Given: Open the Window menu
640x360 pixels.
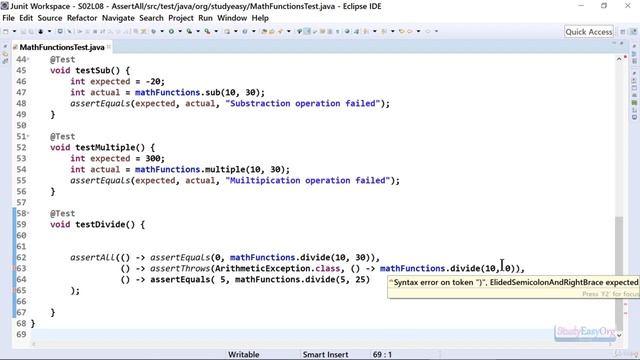Looking at the screenshot, I should click(232, 18).
